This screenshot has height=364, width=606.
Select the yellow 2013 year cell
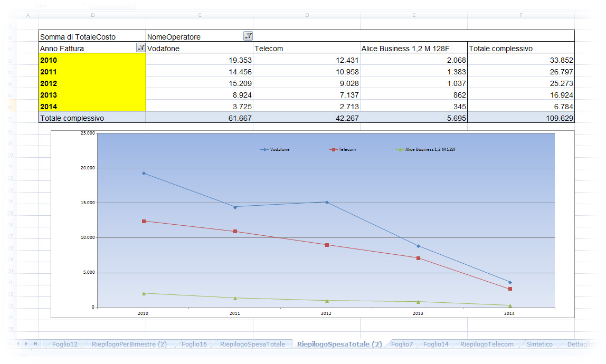(x=92, y=94)
